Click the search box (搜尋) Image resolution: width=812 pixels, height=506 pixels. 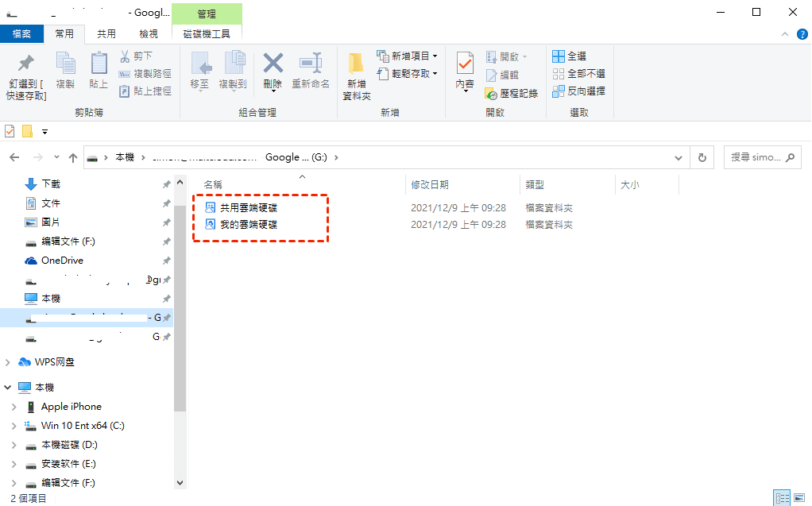pyautogui.click(x=762, y=157)
